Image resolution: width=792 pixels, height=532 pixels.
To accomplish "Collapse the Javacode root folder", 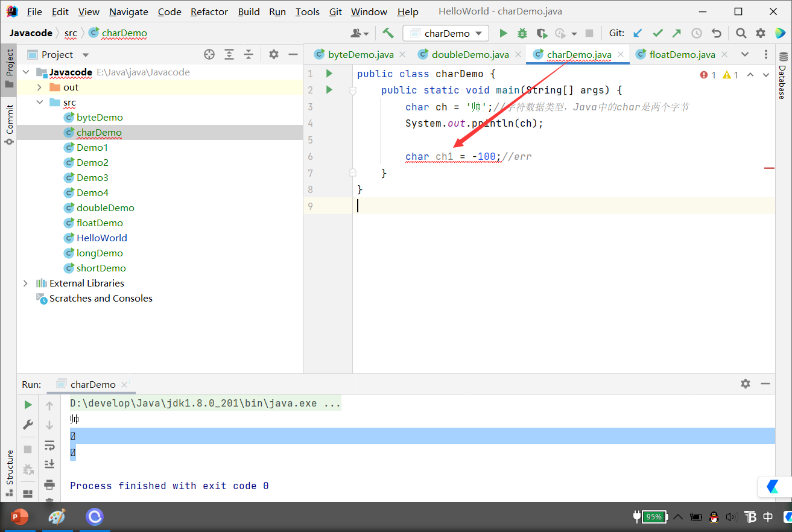I will (25, 72).
